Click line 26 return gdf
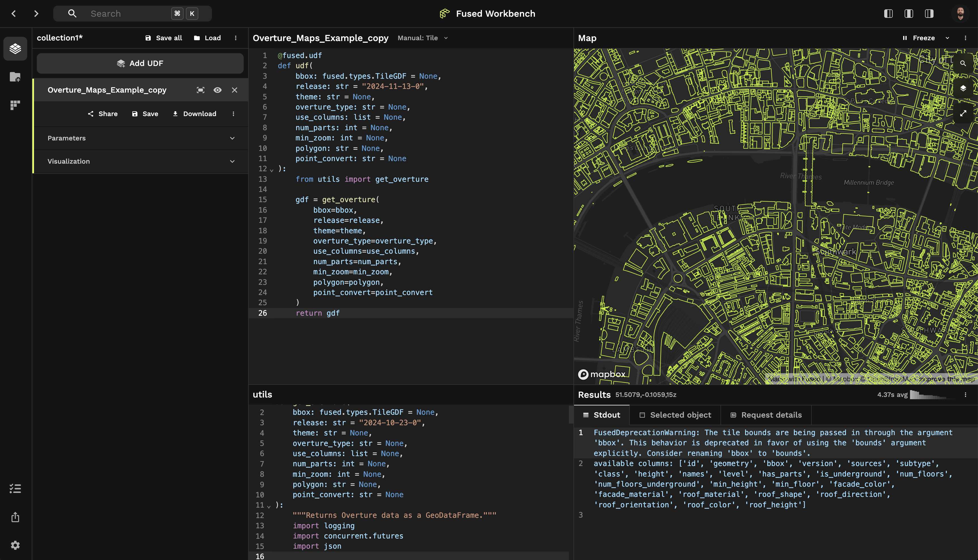 coord(318,313)
